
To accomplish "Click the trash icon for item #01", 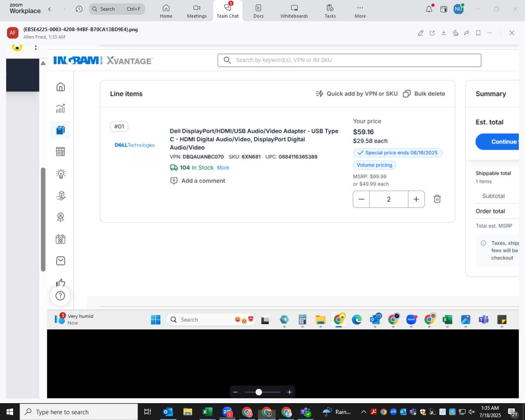I will pyautogui.click(x=437, y=199).
